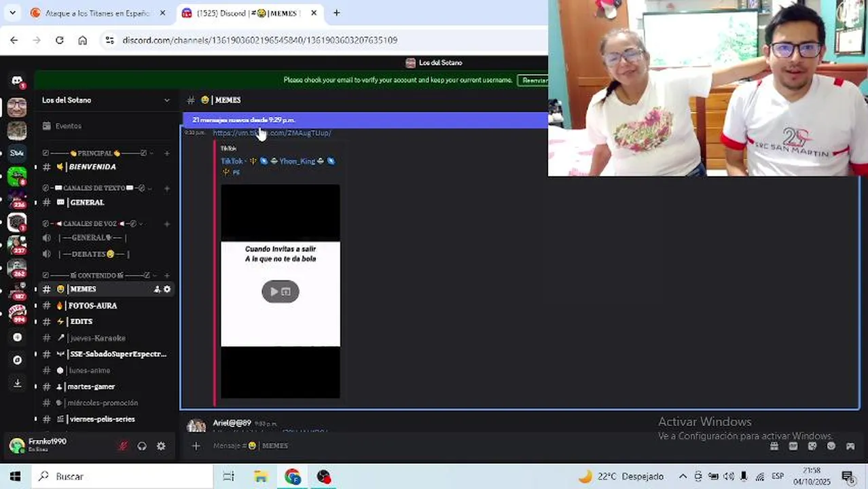Open Edit Channel gear next to MEMES
Viewport: 868px width, 489px height.
tap(167, 289)
